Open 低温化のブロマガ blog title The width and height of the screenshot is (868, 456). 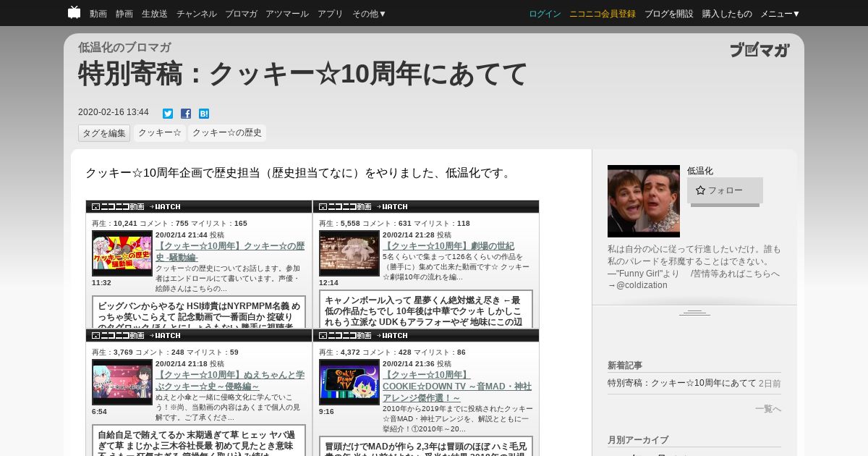click(x=124, y=48)
